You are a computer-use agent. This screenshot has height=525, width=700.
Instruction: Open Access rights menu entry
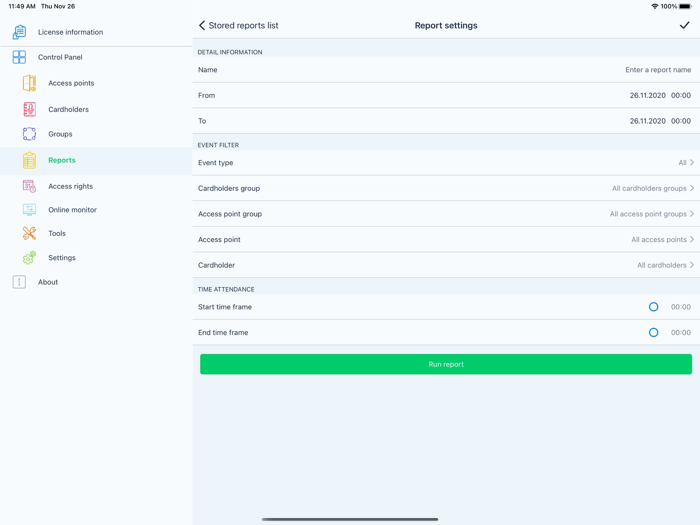pyautogui.click(x=71, y=186)
